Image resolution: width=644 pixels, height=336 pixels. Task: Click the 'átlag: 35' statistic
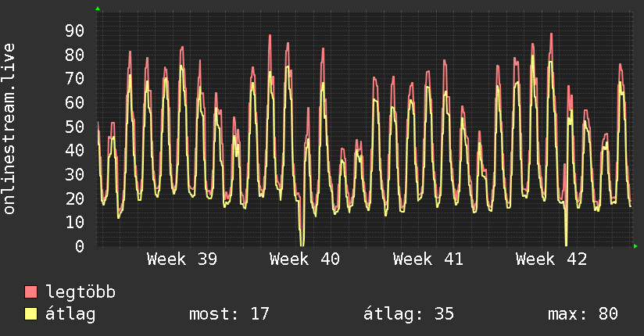[409, 314]
